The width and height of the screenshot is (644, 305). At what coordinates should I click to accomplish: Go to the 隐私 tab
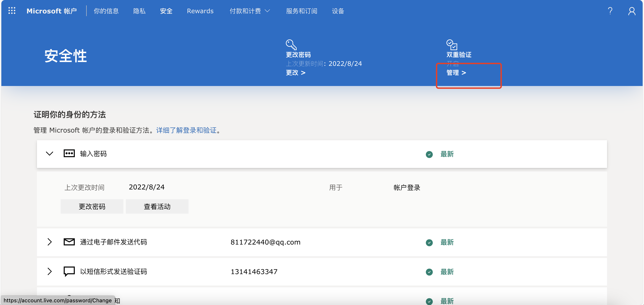click(x=139, y=11)
